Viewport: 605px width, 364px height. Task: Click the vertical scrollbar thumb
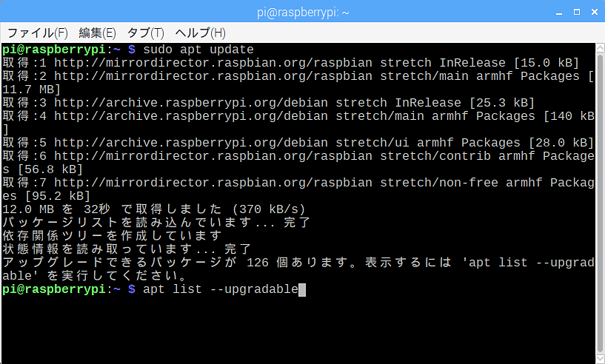[x=601, y=203]
